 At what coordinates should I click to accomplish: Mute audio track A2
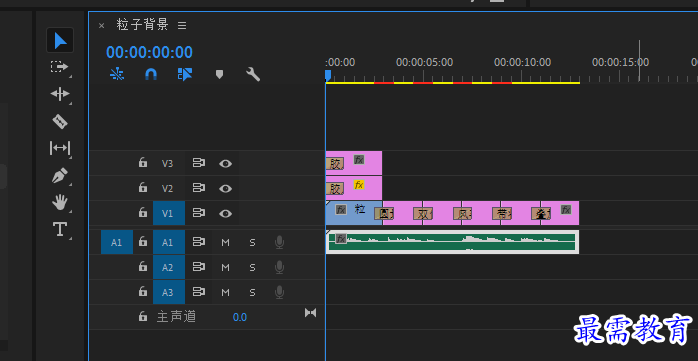click(226, 268)
